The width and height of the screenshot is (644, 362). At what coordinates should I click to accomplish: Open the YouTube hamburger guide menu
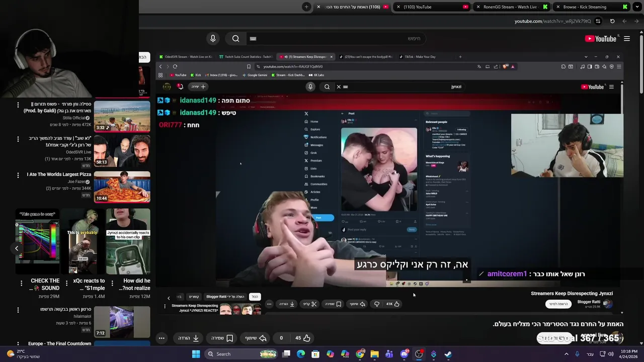[x=627, y=39]
